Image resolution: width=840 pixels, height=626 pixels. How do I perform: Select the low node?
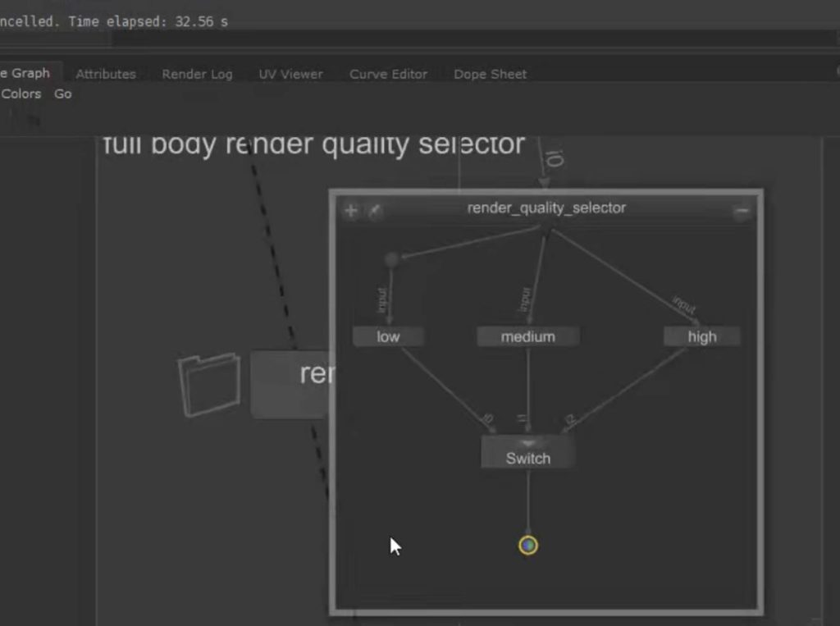coord(388,336)
